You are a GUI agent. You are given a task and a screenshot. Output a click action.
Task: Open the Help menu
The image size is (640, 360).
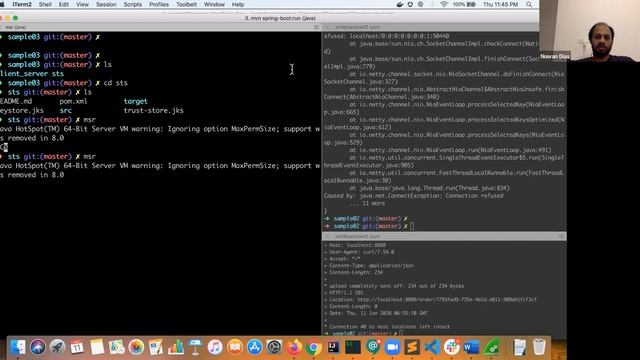pos(238,4)
